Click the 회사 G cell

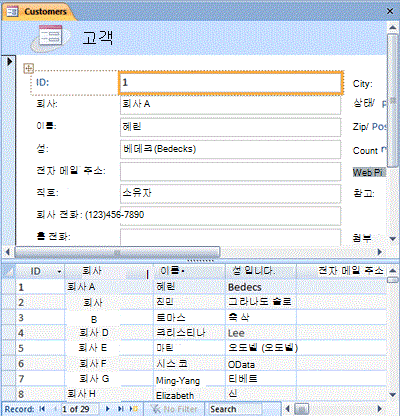109,379
